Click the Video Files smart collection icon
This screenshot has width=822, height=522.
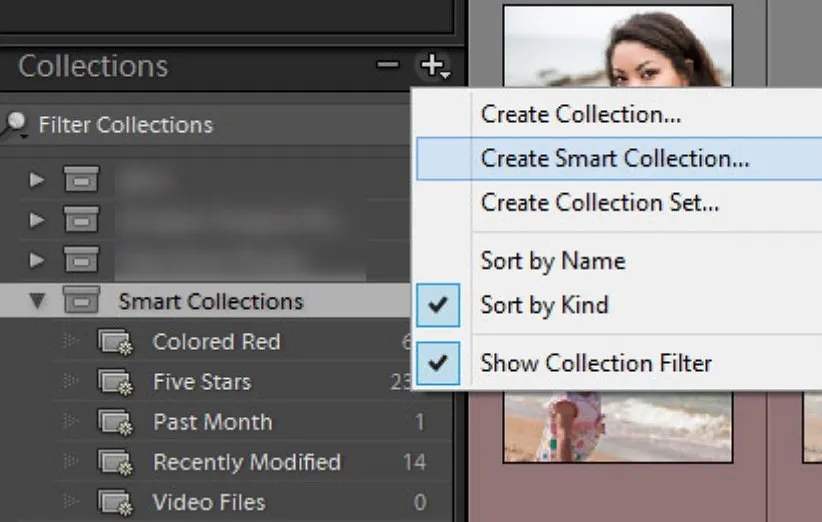coord(115,502)
